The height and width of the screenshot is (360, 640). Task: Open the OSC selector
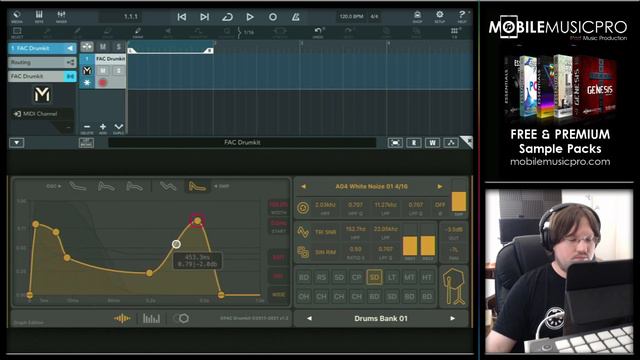(x=53, y=186)
